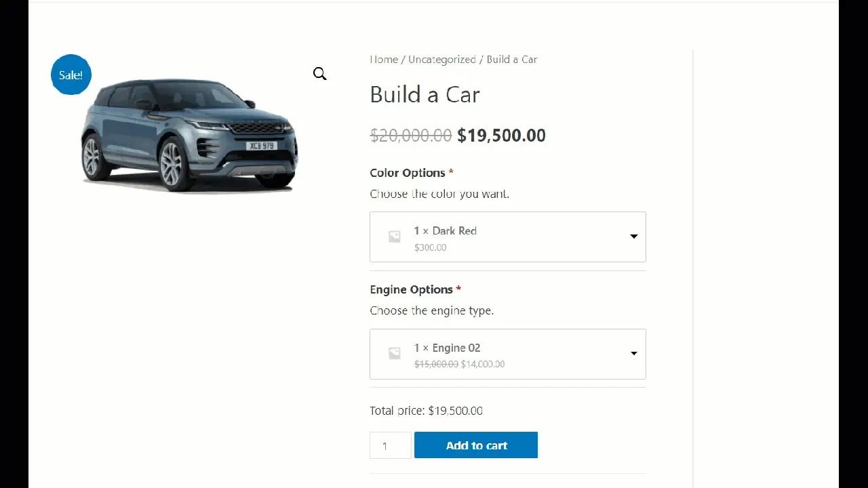Click the $19,500.00 sale price
This screenshot has width=868, height=488.
[501, 136]
